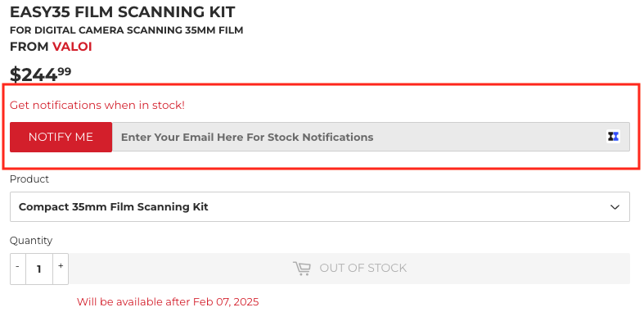Open the VALOI brand link
Image resolution: width=644 pixels, height=312 pixels.
tap(72, 47)
